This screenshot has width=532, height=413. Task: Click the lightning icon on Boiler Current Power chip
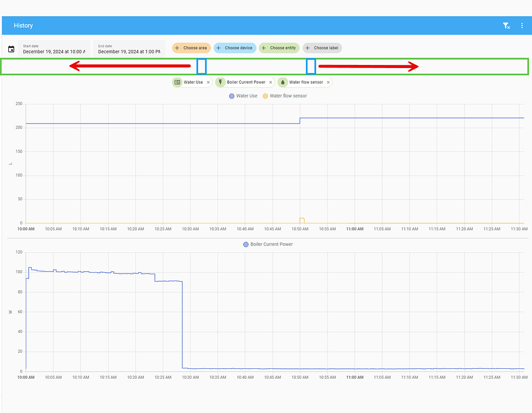tap(220, 82)
